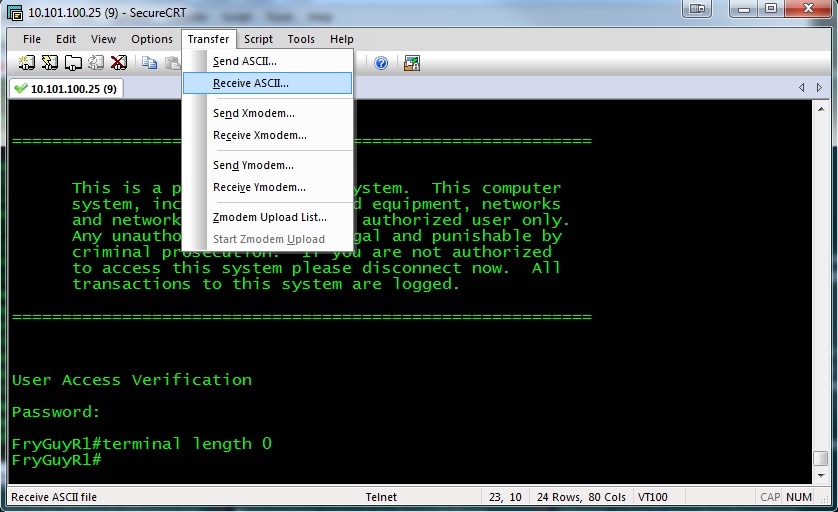The width and height of the screenshot is (838, 512).
Task: Open the Edit menu
Action: 66,39
